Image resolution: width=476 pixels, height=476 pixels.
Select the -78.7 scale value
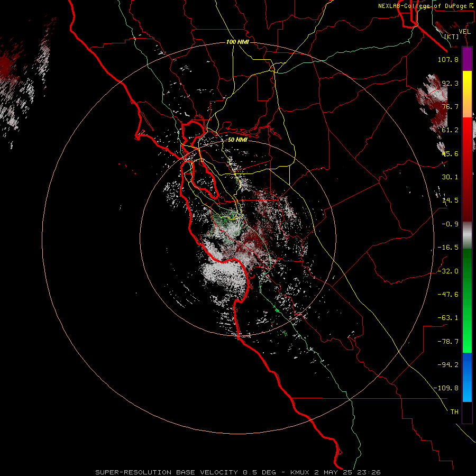click(448, 342)
